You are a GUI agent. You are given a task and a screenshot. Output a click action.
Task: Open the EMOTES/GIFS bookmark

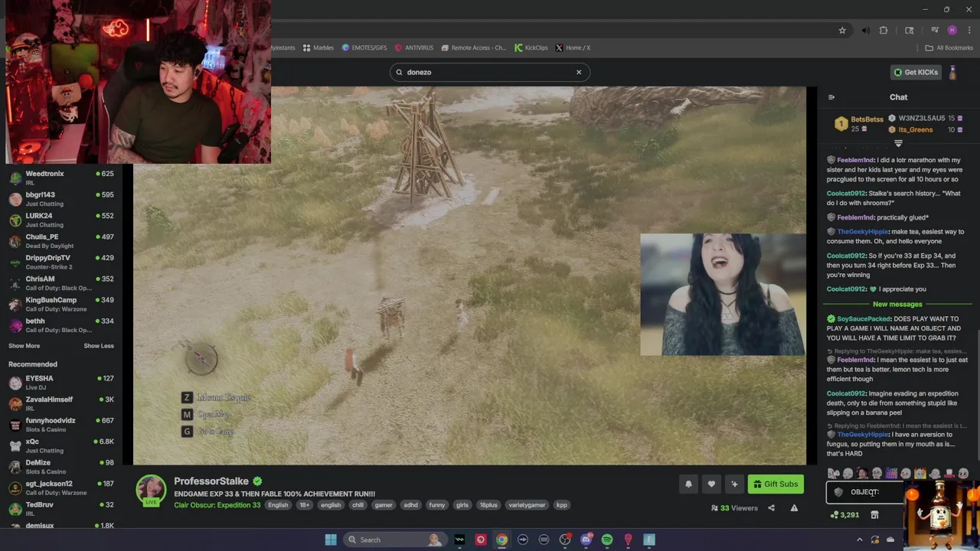click(364, 47)
